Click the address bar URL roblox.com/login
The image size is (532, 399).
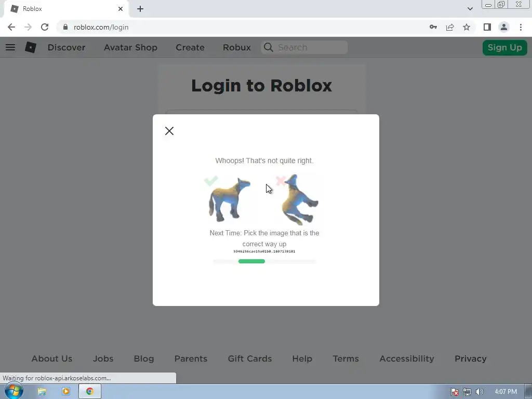coord(101,27)
